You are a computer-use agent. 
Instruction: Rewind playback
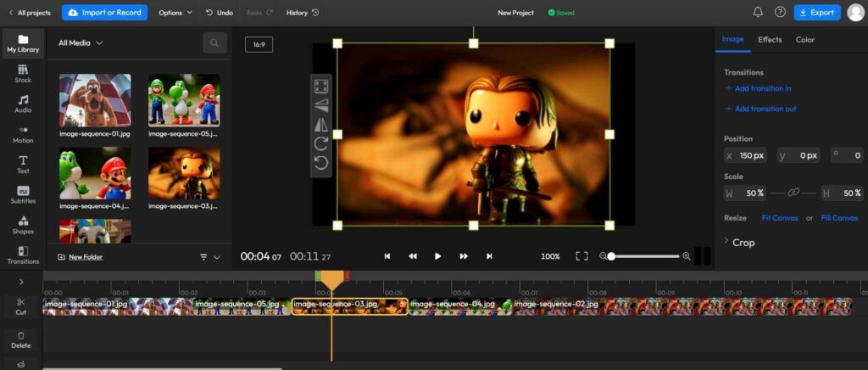coord(413,256)
